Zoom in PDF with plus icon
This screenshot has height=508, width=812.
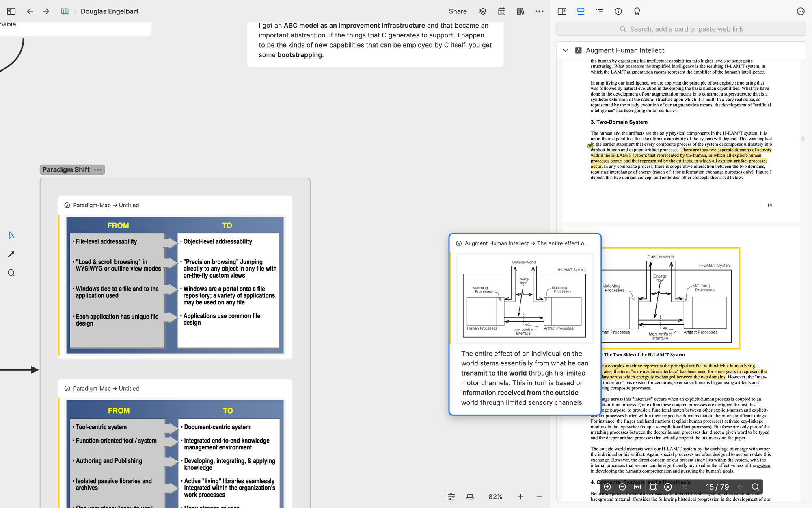(x=607, y=487)
